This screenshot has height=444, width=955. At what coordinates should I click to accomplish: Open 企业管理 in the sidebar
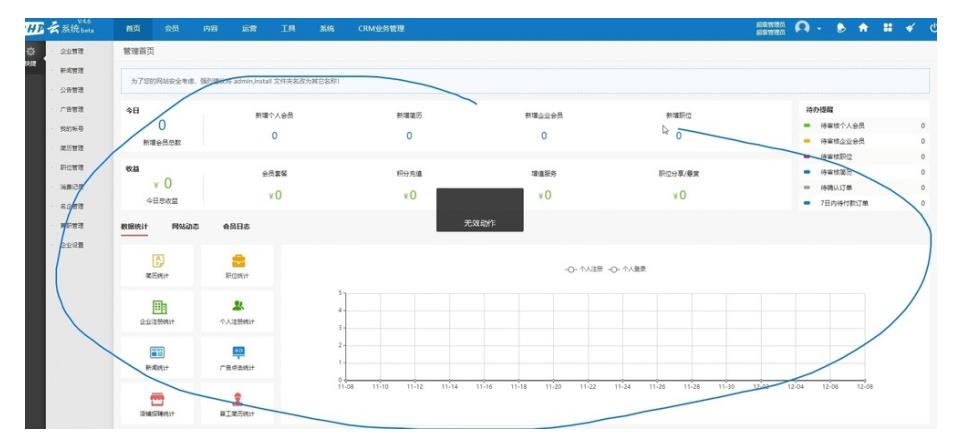[x=72, y=50]
